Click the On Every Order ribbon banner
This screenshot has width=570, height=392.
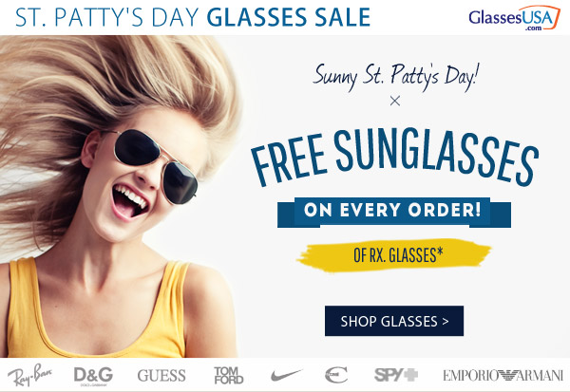(x=394, y=213)
